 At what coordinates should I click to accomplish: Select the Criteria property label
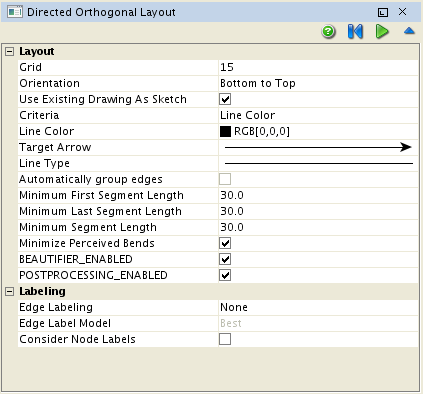click(x=39, y=115)
